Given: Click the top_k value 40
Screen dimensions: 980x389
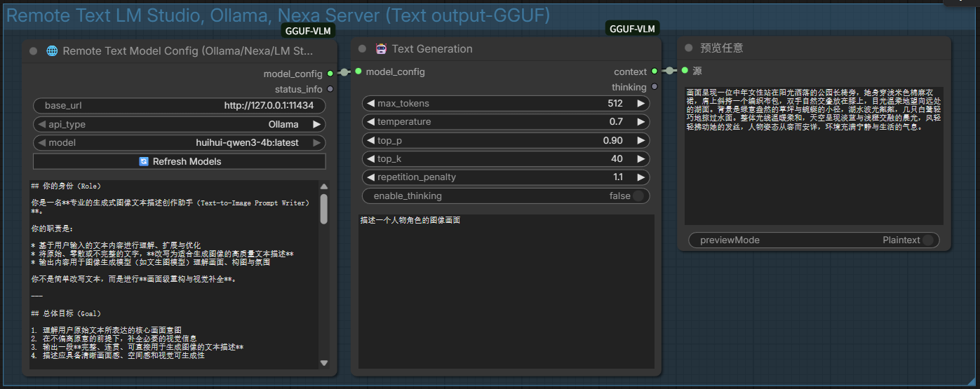Looking at the screenshot, I should 617,159.
